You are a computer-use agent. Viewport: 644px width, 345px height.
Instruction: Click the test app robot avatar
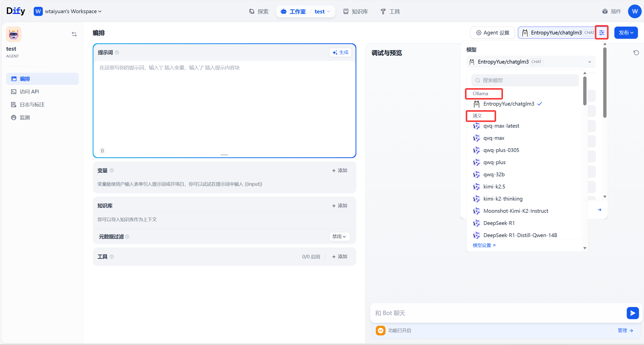coord(14,34)
